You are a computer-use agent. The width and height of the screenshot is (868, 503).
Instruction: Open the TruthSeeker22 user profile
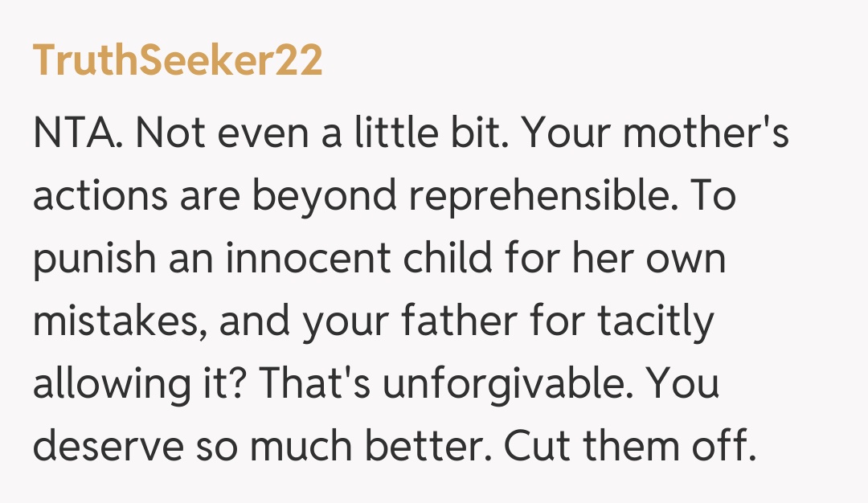click(178, 62)
